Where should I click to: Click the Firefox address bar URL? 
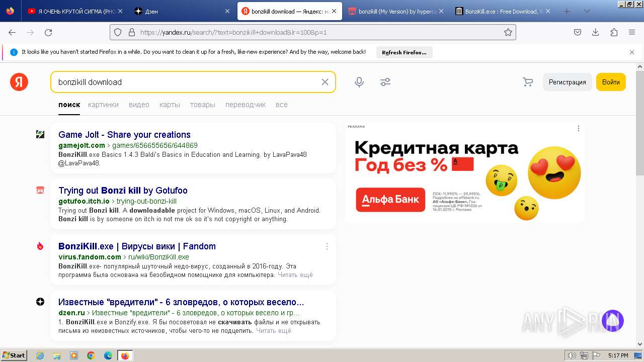tap(313, 32)
